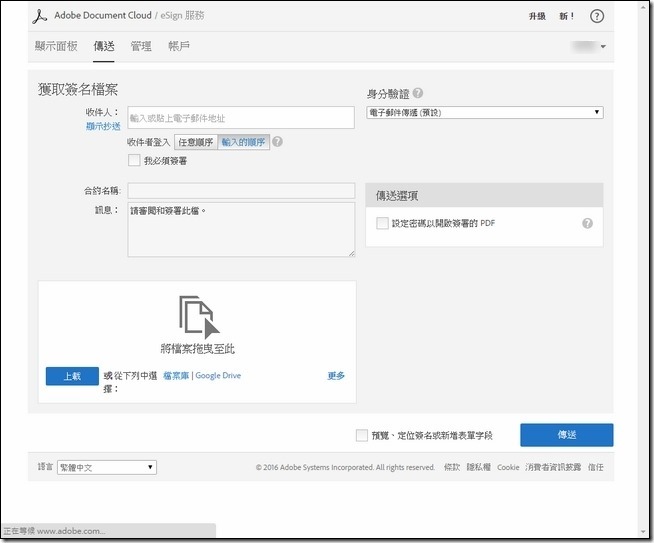The width and height of the screenshot is (654, 543).
Task: Select 輸入的順序 signing order option
Action: pyautogui.click(x=244, y=142)
